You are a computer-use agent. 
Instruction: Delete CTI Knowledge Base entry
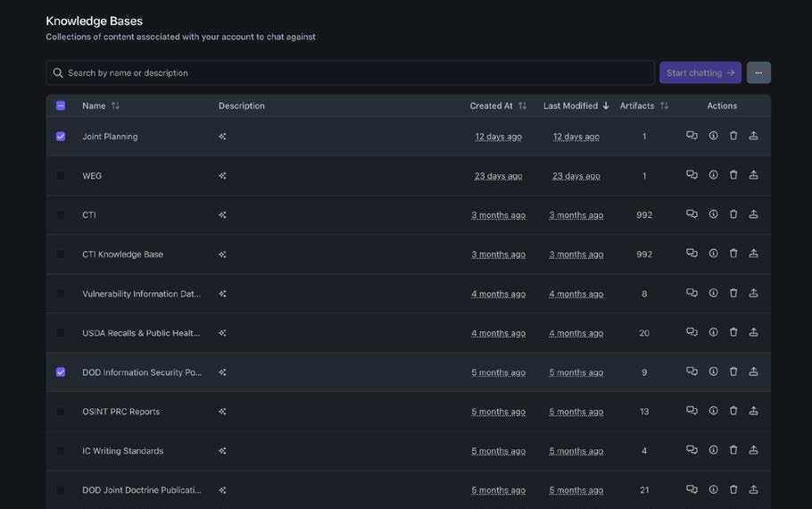coord(733,254)
